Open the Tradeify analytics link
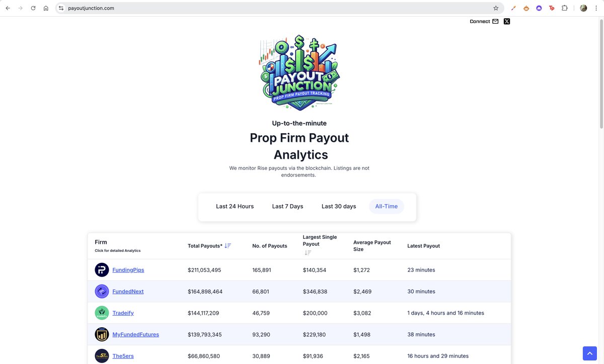The height and width of the screenshot is (364, 604). pos(123,313)
